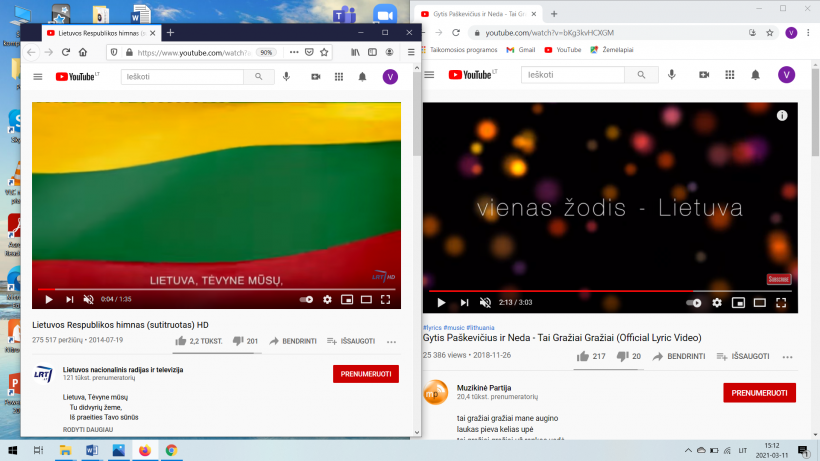The image size is (820, 461).
Task: Dislike the Lietuvos Respublikos himnas video
Action: coord(245,341)
